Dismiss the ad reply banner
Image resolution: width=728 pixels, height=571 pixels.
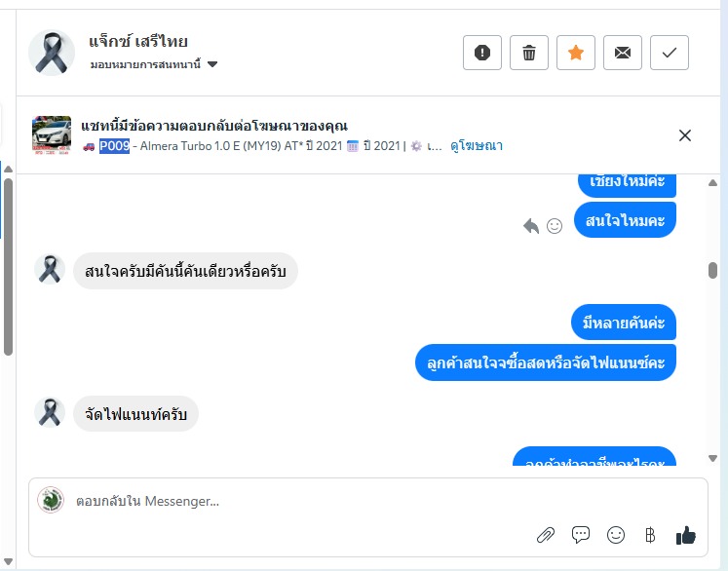pyautogui.click(x=684, y=135)
